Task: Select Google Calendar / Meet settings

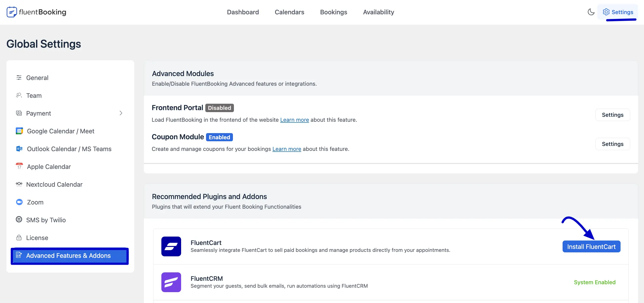Action: coord(70,131)
